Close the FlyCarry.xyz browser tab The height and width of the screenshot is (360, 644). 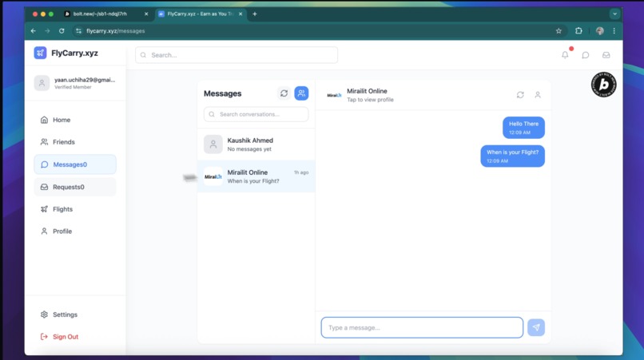pyautogui.click(x=241, y=14)
